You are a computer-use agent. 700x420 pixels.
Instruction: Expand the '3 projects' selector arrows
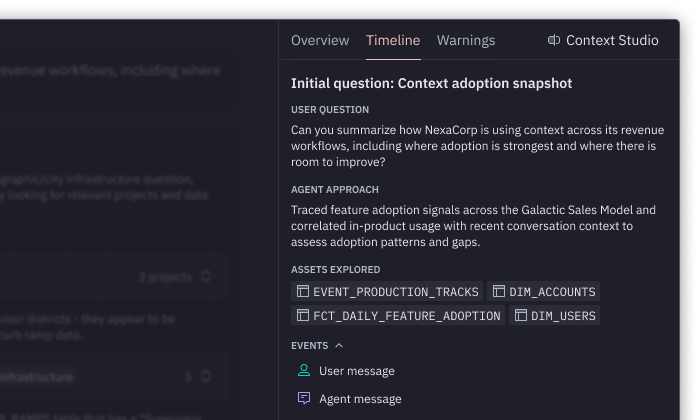[x=207, y=276]
